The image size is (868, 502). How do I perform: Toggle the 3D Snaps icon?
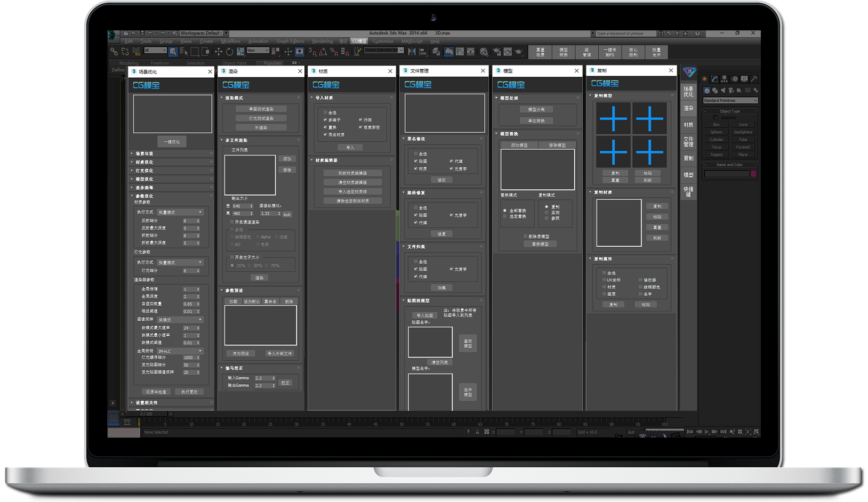tap(312, 52)
